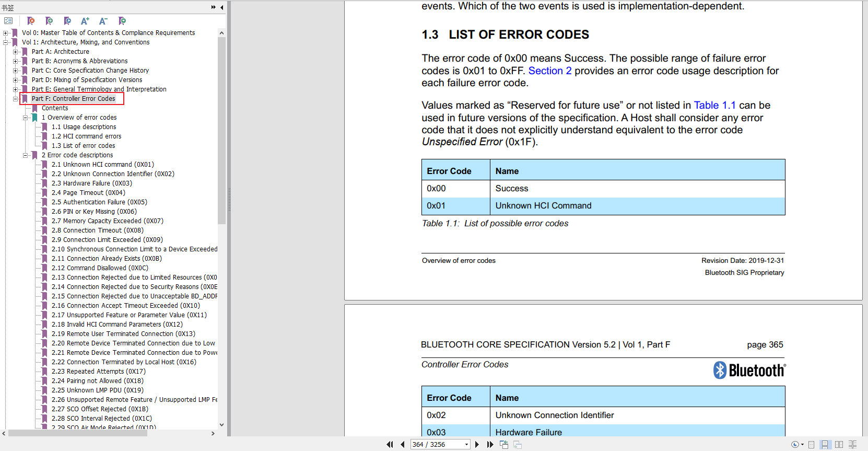Screen dimensions: 868x451
Task: Open 2.23 Repeated Attempts (0X17) bookmark
Action: 99,372
